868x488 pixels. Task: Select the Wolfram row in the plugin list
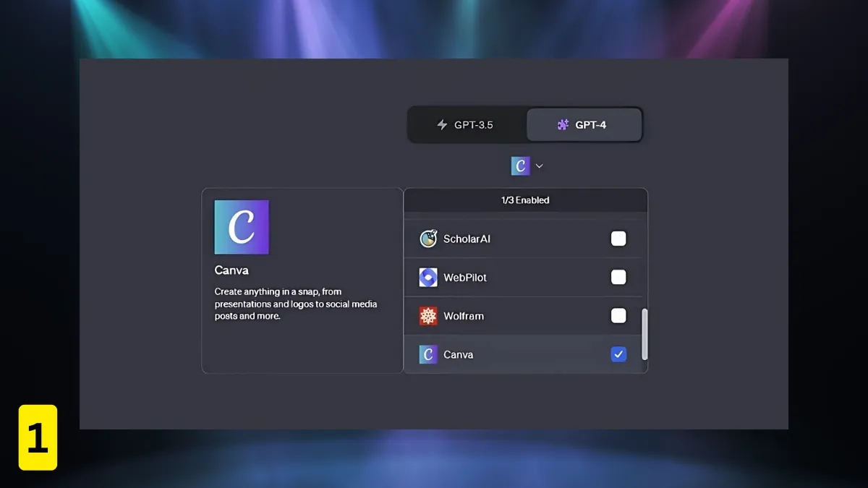(x=506, y=316)
